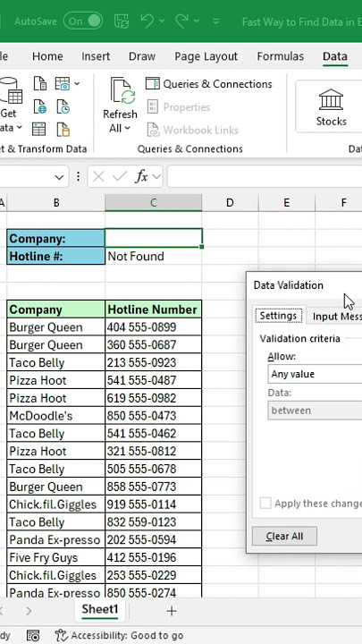The height and width of the screenshot is (644, 362).
Task: Open the Draw ribbon tab
Action: (142, 56)
